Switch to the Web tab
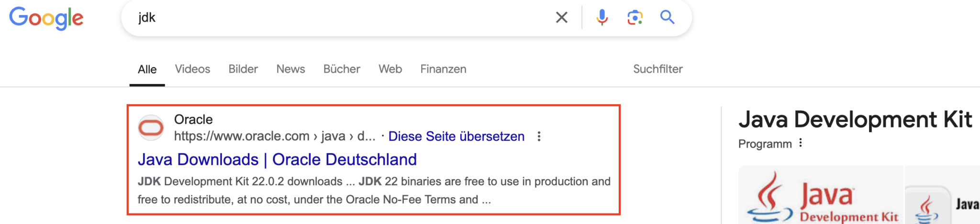Image resolution: width=980 pixels, height=224 pixels. pos(390,69)
